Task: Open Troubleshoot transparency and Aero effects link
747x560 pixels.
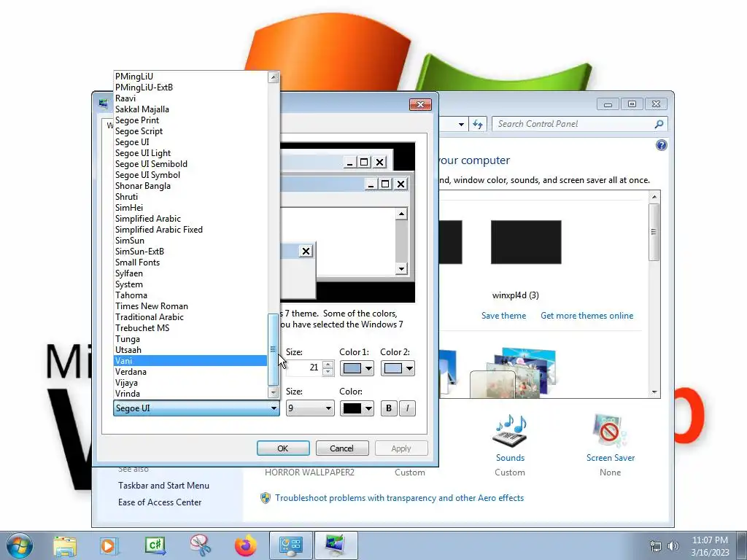Action: (x=399, y=498)
